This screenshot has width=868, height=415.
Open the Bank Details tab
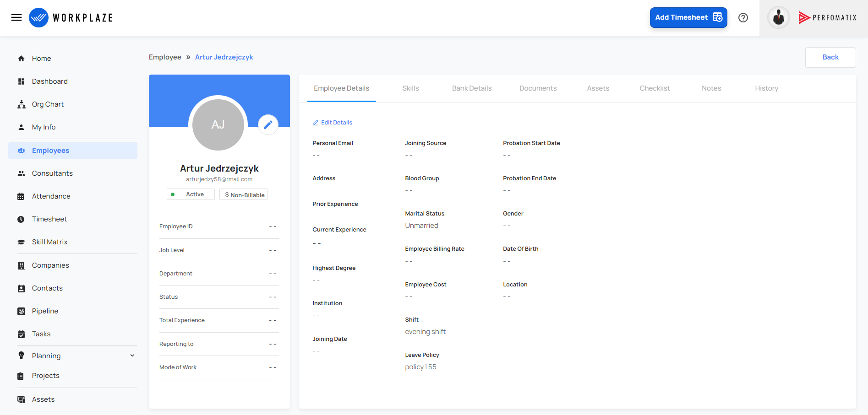472,88
